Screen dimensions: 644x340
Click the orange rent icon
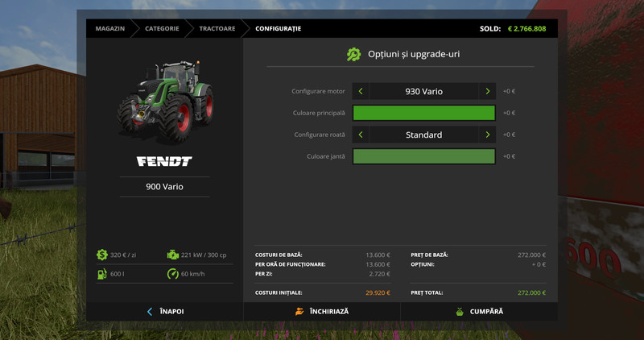299,311
